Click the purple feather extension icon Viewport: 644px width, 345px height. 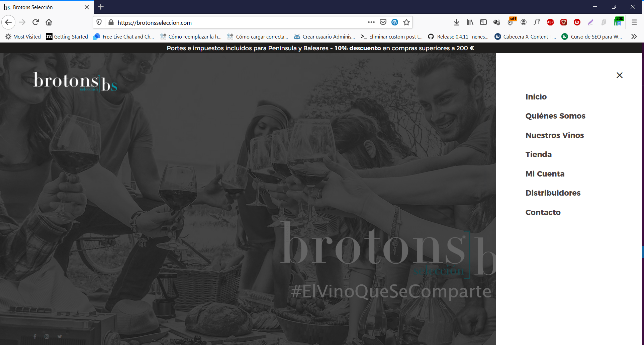[590, 22]
